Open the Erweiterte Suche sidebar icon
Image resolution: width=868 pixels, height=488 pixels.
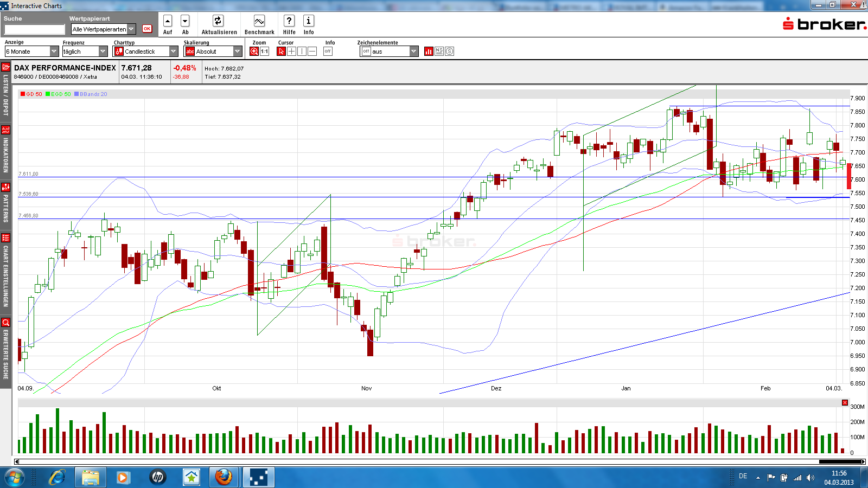[5, 322]
